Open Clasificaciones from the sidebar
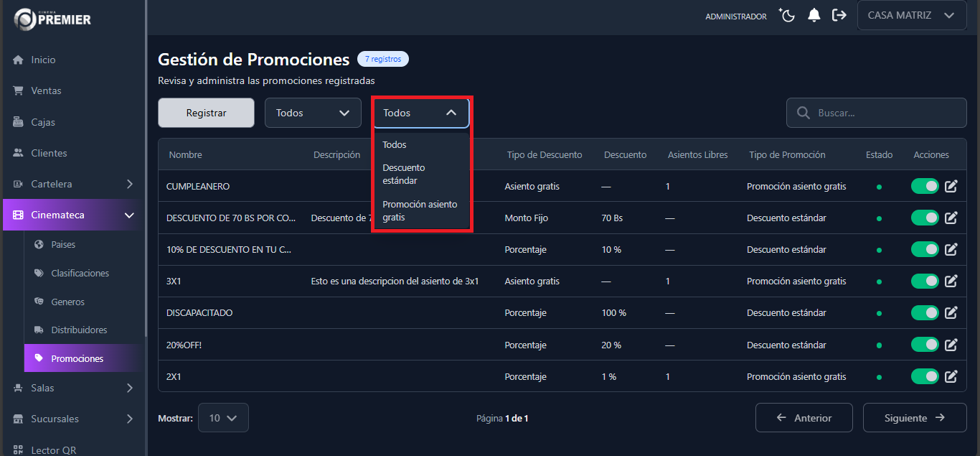The height and width of the screenshot is (456, 980). (81, 273)
